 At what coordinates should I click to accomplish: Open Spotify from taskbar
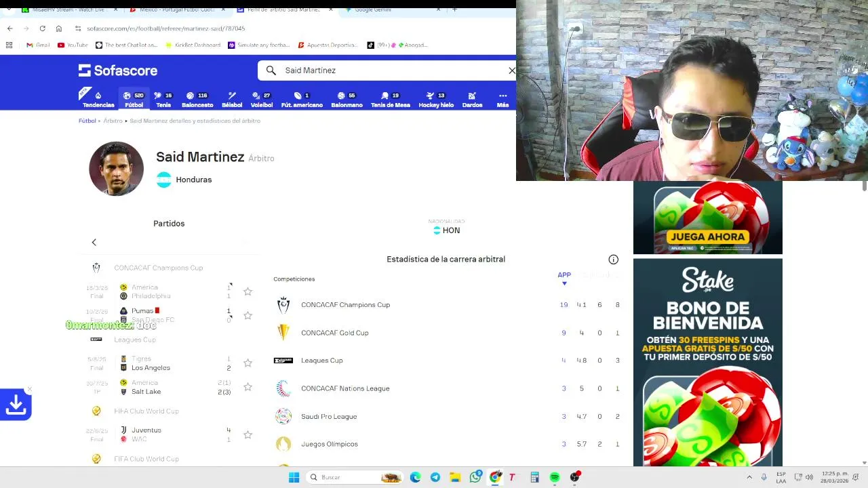555,477
